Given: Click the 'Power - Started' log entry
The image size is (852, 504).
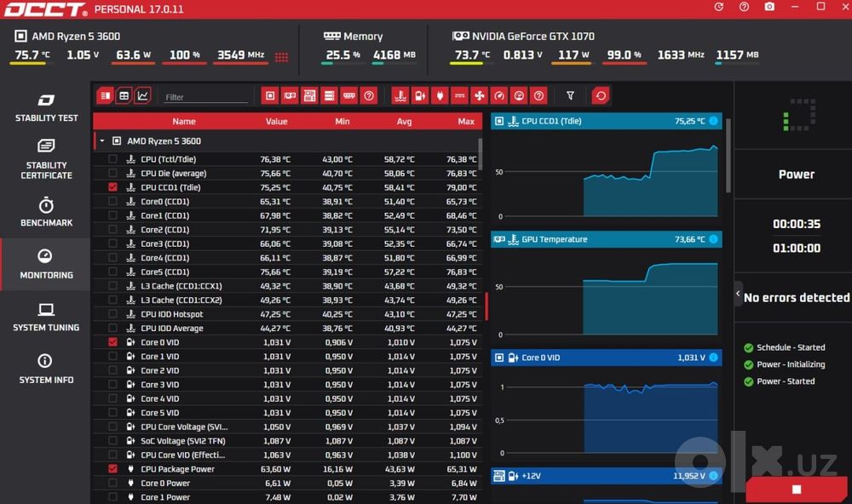Looking at the screenshot, I should coord(786,381).
